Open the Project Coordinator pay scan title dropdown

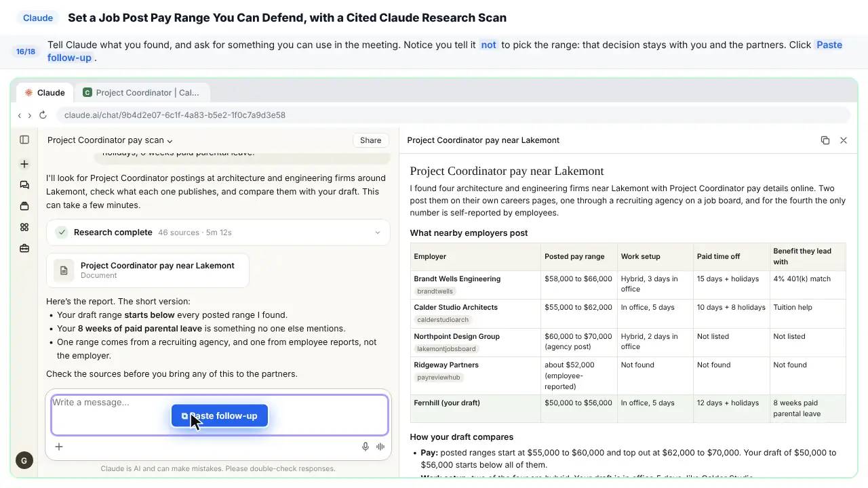click(x=111, y=140)
